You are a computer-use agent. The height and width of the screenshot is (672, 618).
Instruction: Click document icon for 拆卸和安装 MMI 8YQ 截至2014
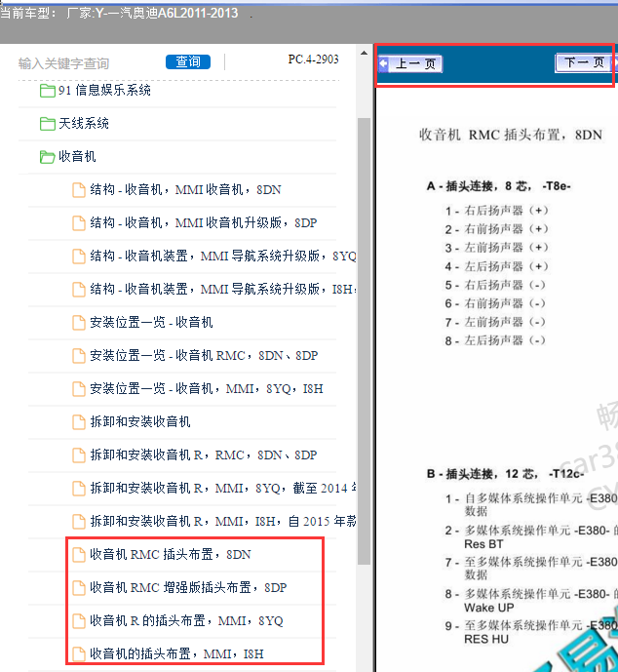click(x=78, y=489)
